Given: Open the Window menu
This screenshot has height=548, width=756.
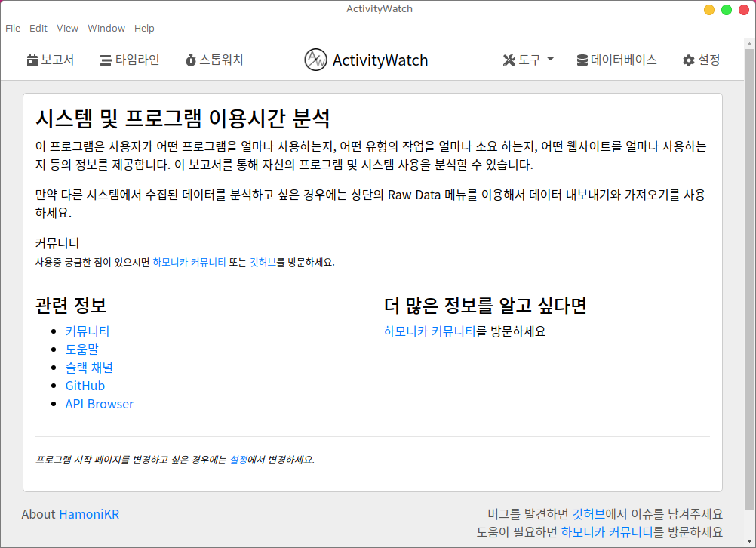Looking at the screenshot, I should (x=106, y=29).
